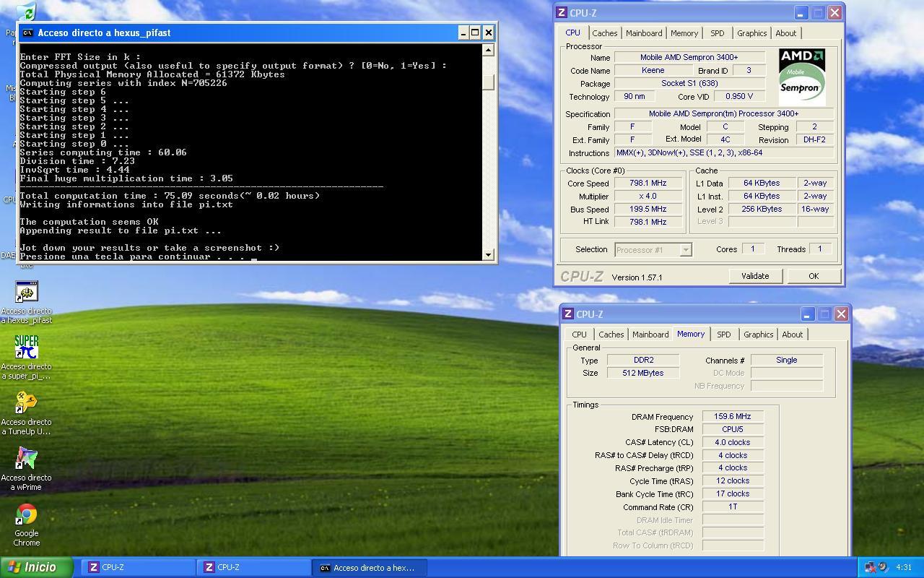This screenshot has width=924, height=578.
Task: Switch to About tab in the Memory window
Action: pos(793,335)
